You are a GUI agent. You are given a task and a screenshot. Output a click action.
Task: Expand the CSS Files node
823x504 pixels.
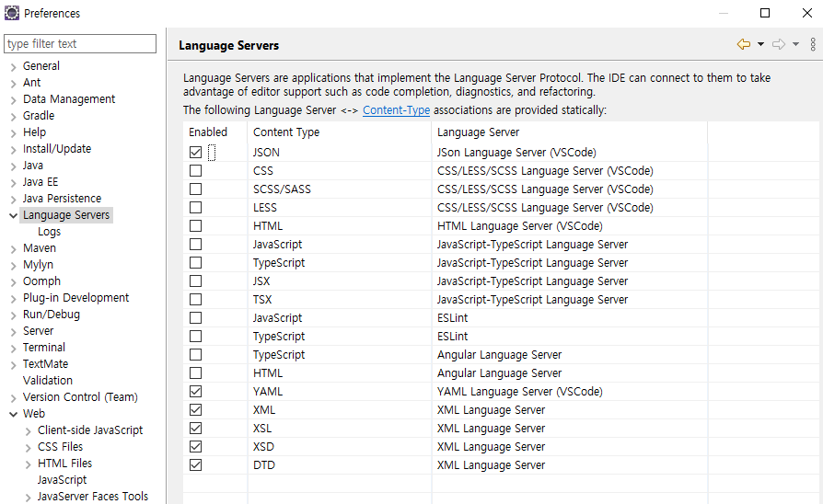point(29,447)
